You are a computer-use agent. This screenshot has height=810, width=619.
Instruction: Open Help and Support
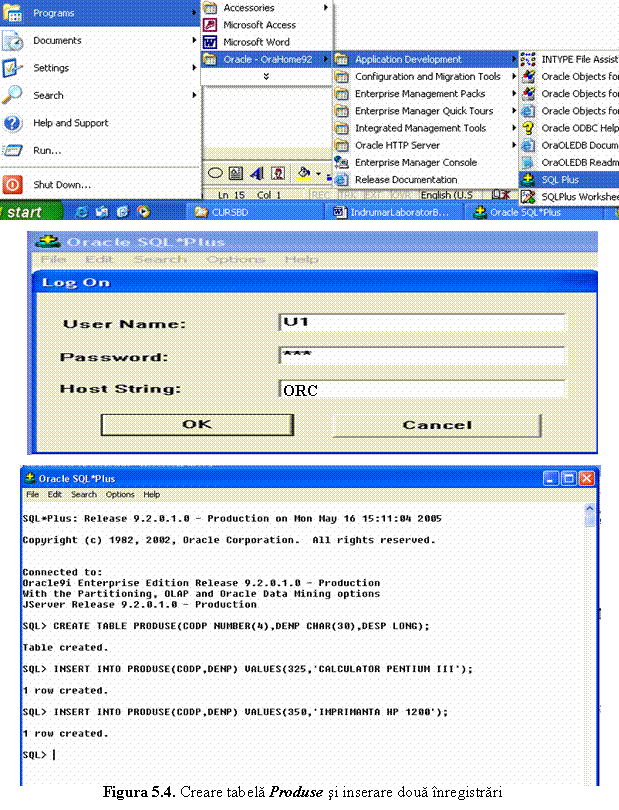(100, 123)
